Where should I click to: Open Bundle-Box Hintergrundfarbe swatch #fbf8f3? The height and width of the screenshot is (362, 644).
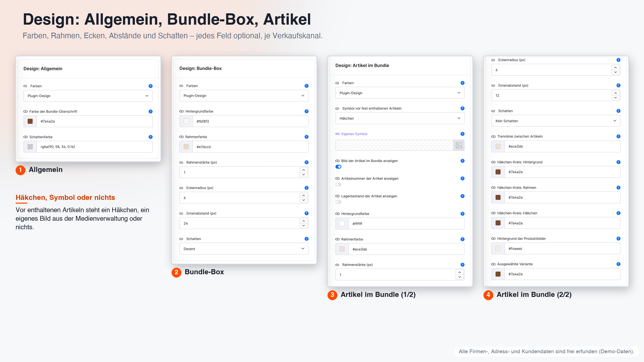[x=186, y=121]
